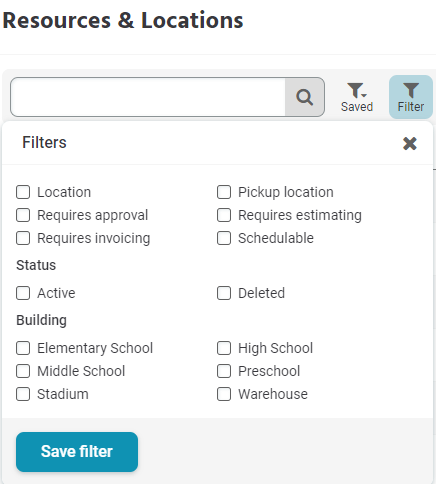Toggle the Filter funnel button
Image resolution: width=436 pixels, height=484 pixels.
411,97
